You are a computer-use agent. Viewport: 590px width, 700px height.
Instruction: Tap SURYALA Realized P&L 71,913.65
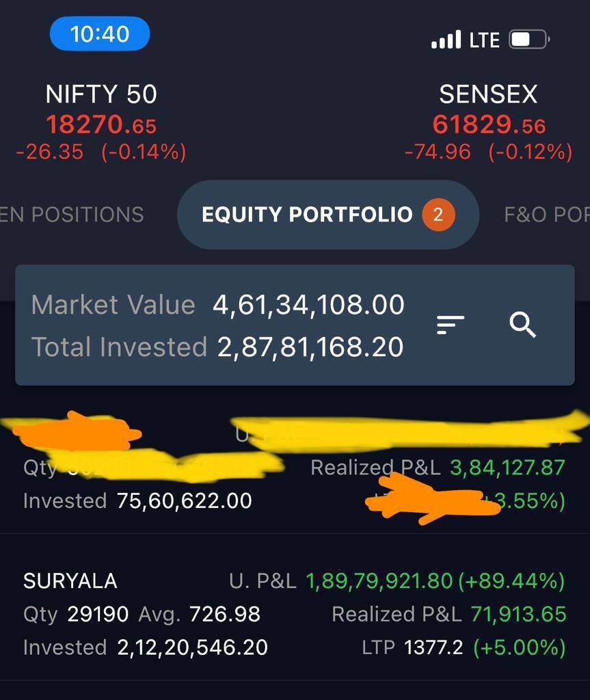tap(518, 615)
